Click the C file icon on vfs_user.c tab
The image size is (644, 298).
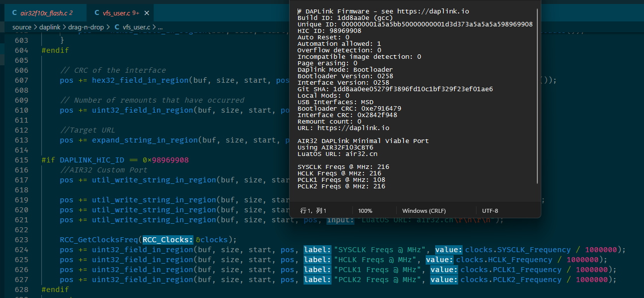point(97,13)
